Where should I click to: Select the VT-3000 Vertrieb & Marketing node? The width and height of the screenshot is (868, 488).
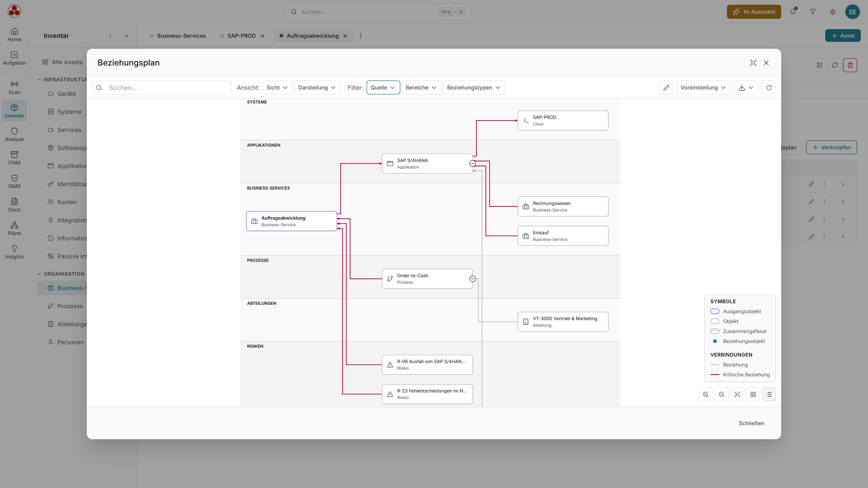point(563,322)
